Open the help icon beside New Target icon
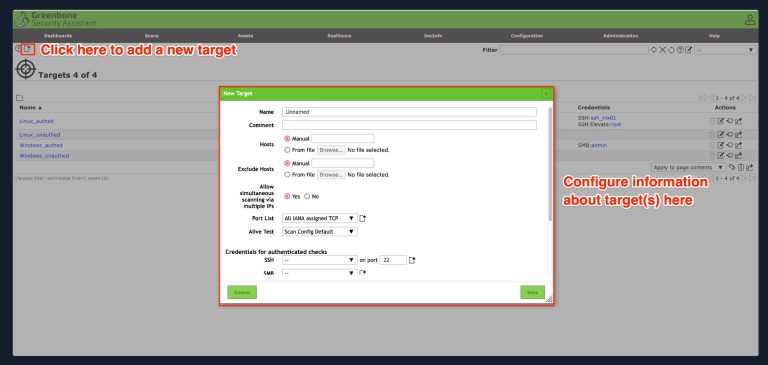The width and height of the screenshot is (768, 365). click(19, 49)
